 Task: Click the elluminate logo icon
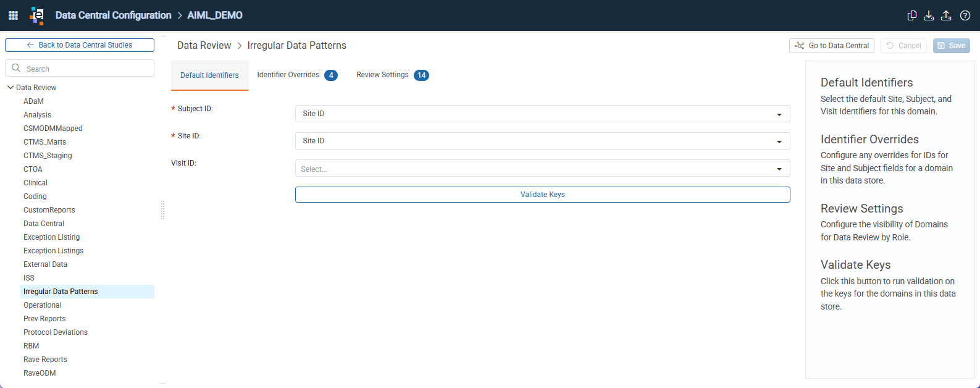pyautogui.click(x=37, y=15)
